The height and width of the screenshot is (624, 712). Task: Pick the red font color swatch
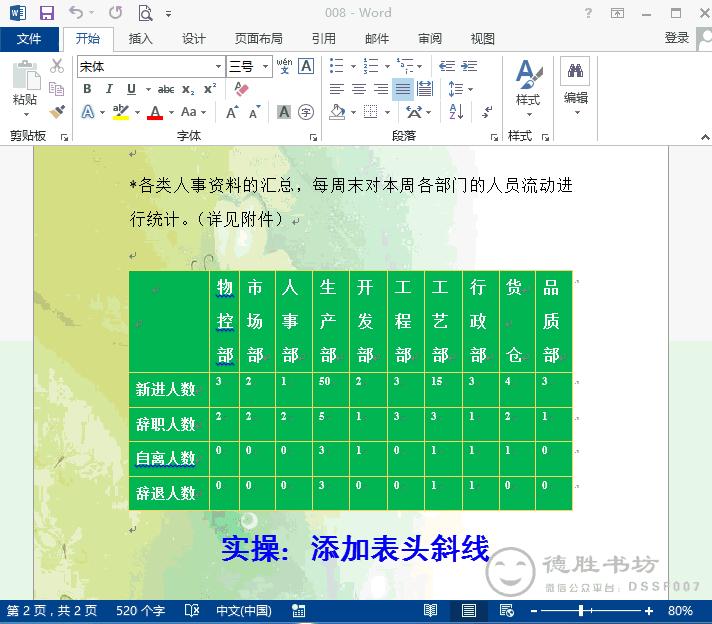pos(155,112)
